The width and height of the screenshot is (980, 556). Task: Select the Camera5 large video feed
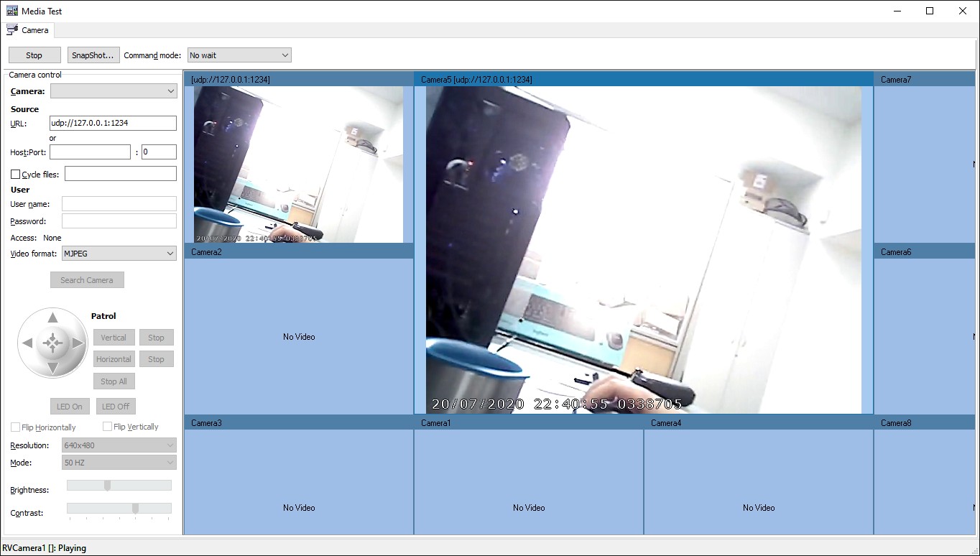pos(643,250)
